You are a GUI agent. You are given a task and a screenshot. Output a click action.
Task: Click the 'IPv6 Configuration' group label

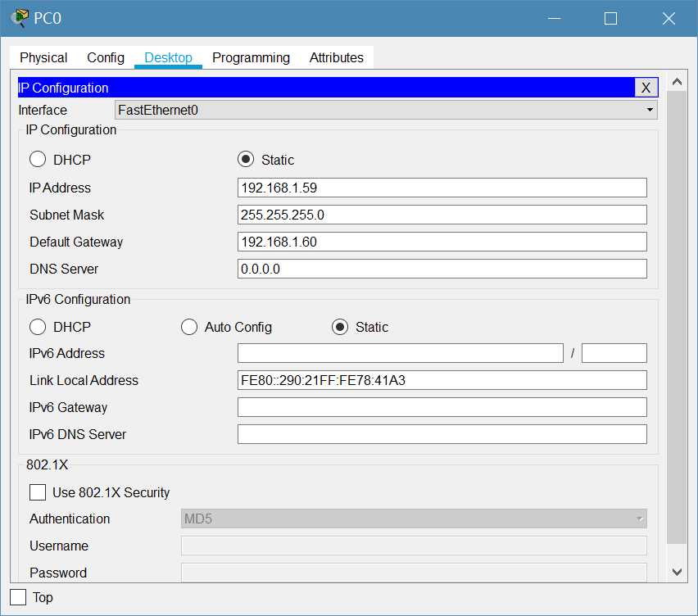pyautogui.click(x=78, y=300)
